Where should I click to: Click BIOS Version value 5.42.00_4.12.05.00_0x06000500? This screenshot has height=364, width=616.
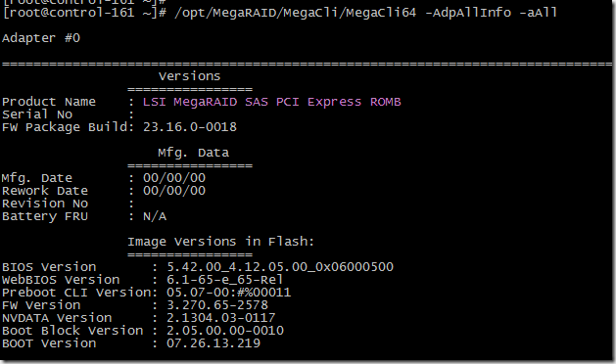click(280, 267)
